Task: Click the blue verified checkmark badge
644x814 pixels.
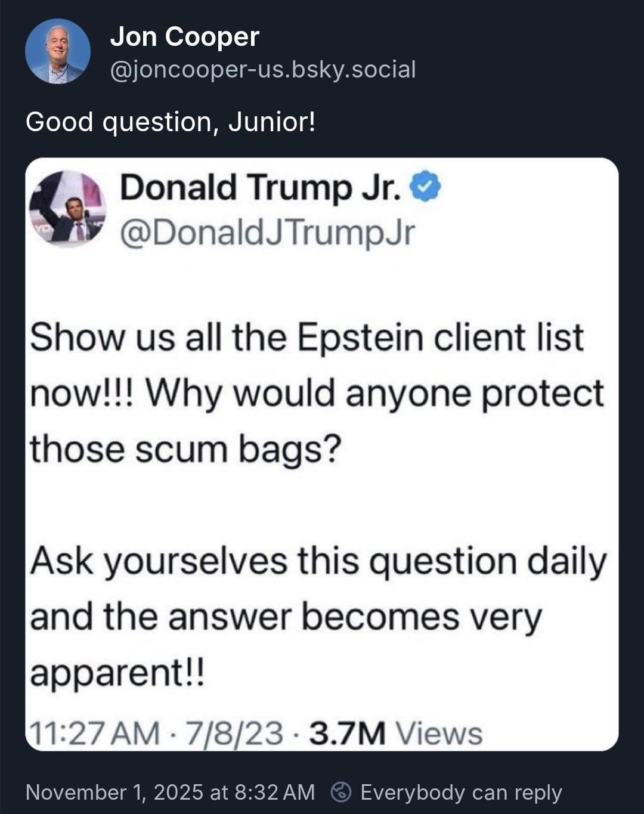Action: (426, 187)
